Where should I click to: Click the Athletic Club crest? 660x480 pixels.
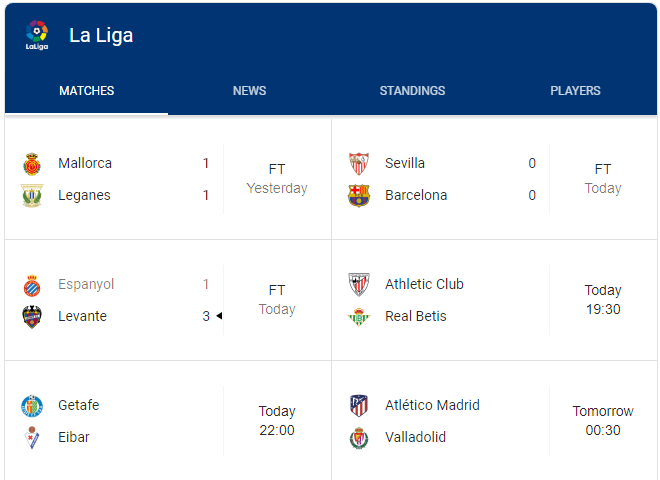tap(358, 285)
